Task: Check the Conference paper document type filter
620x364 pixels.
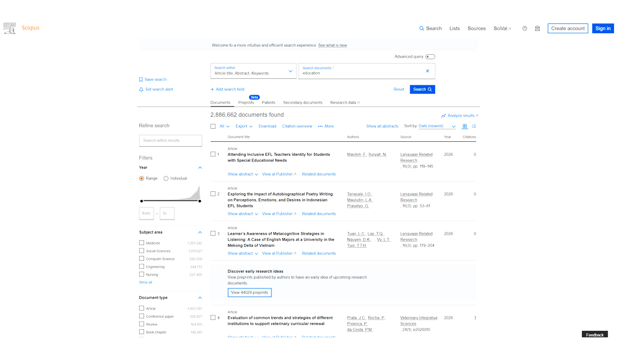Action: tap(141, 316)
